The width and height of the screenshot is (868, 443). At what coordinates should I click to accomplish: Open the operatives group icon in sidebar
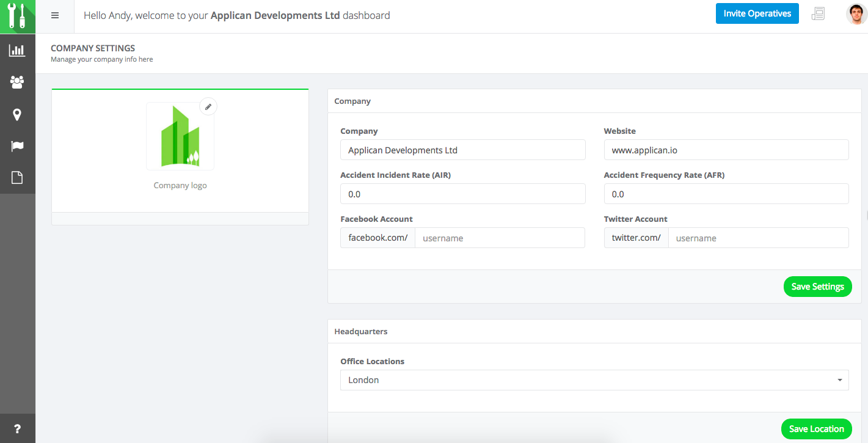17,82
